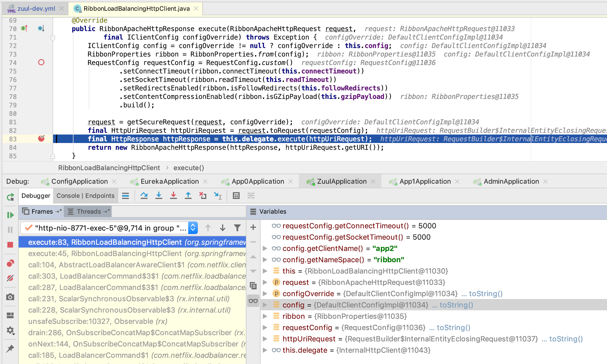This screenshot has width=607, height=364.
Task: Toggle the breakpoint on line 83
Action: coord(41,138)
